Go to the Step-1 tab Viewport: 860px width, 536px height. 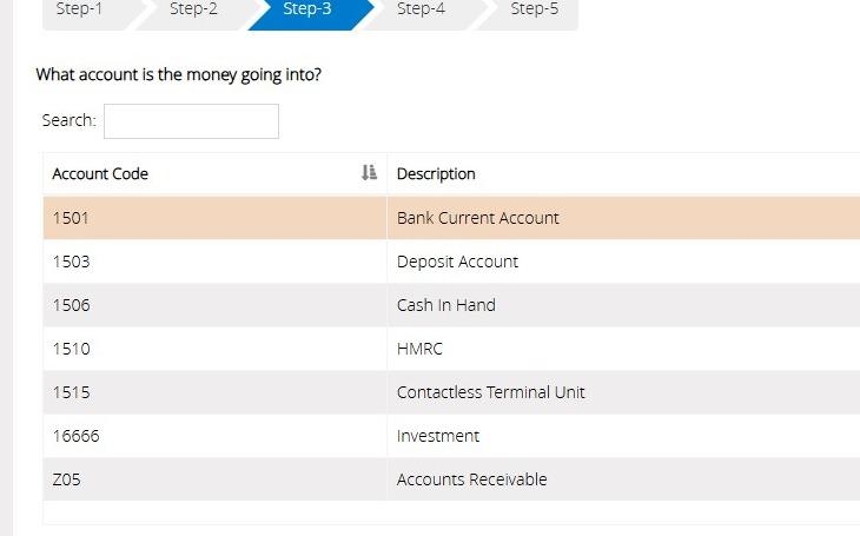[79, 10]
